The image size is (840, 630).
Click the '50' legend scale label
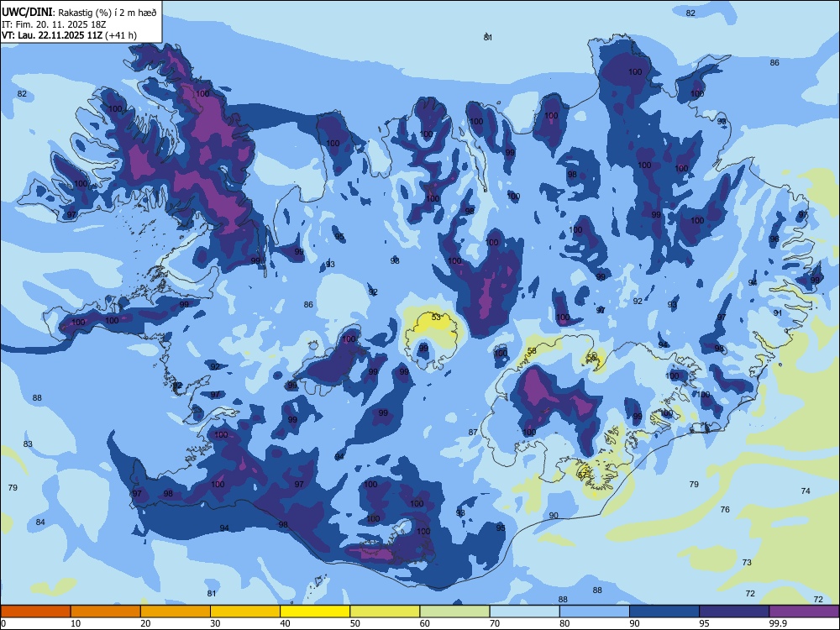[354, 623]
